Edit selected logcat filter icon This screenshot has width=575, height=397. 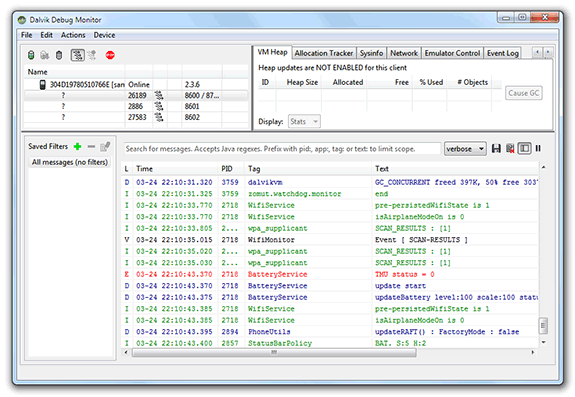[x=105, y=147]
